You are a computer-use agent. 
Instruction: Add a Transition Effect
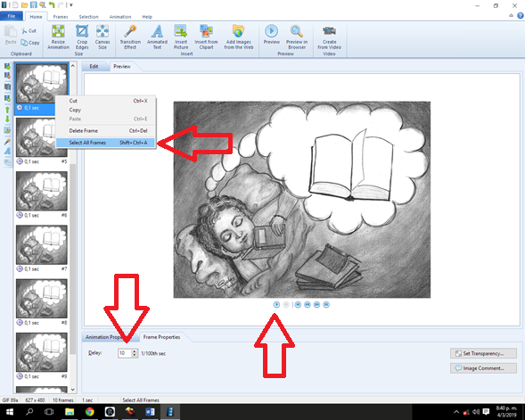[x=130, y=37]
